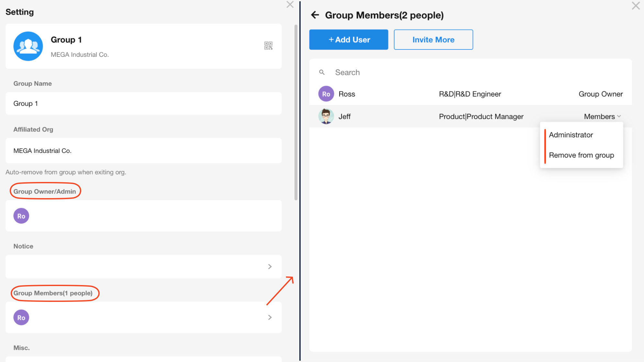Click Ross's purple Ro avatar in member list
This screenshot has height=362, width=644.
point(326,94)
